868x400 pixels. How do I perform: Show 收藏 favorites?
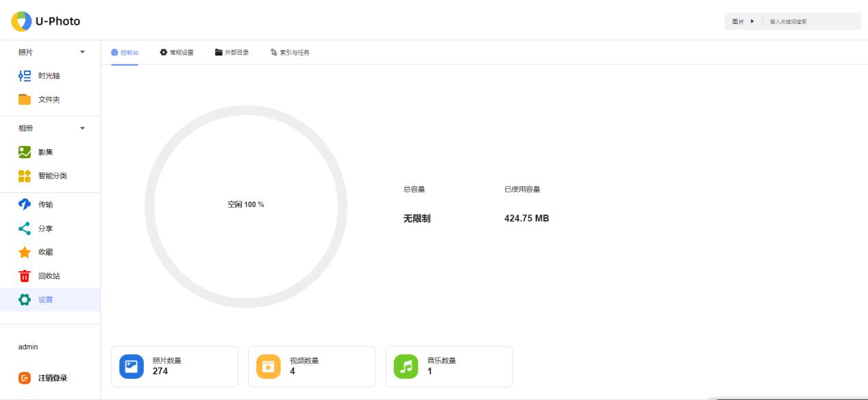(45, 252)
